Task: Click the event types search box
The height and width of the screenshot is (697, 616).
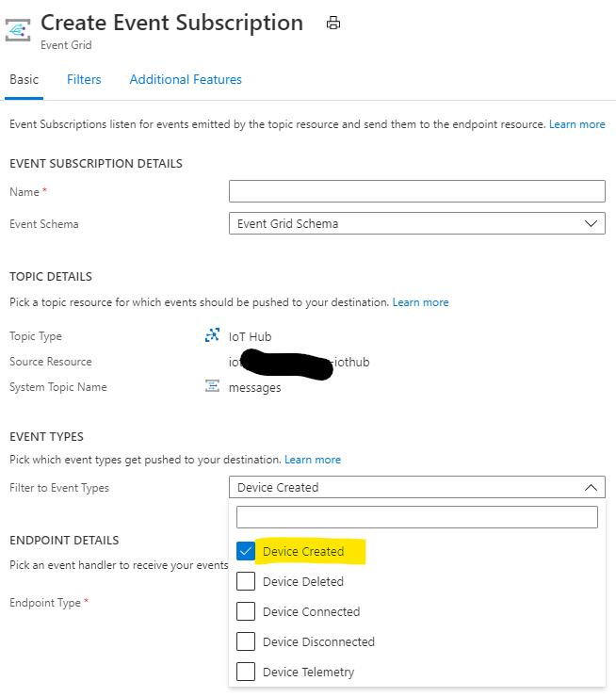Action: pos(417,517)
